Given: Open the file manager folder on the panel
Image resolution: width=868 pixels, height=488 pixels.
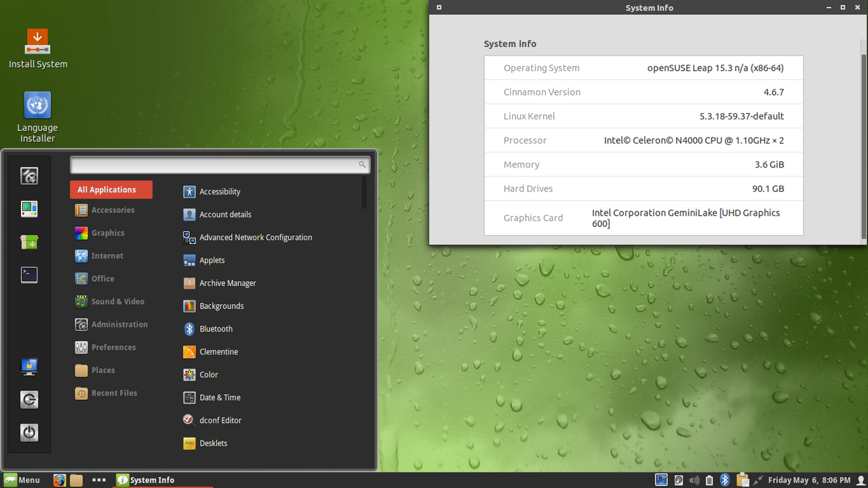Looking at the screenshot, I should point(76,480).
